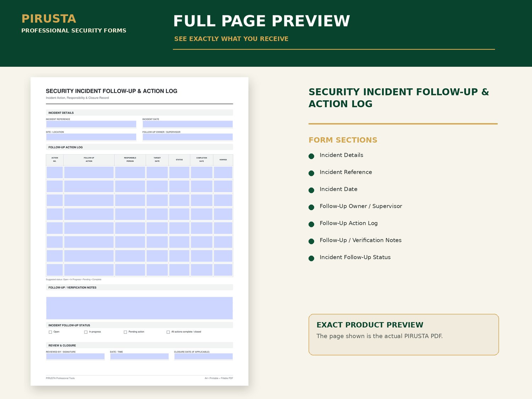Click the ACTION NO. column header
This screenshot has width=532, height=399.
(x=55, y=160)
